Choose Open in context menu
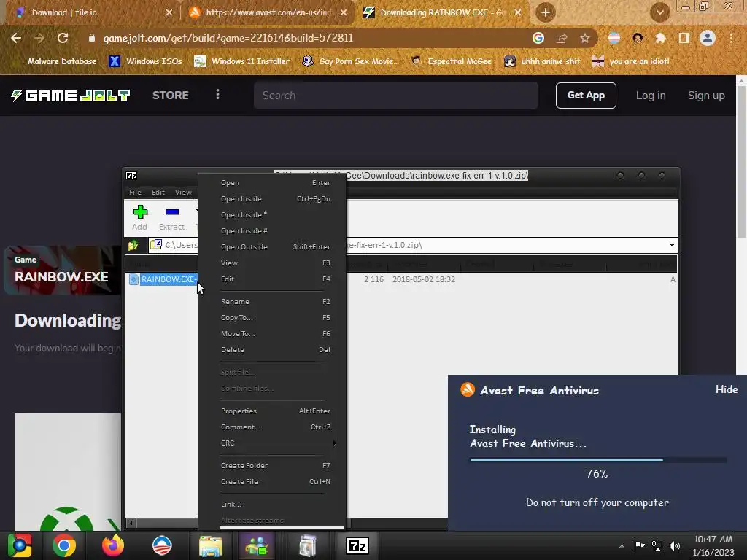 click(x=272, y=182)
